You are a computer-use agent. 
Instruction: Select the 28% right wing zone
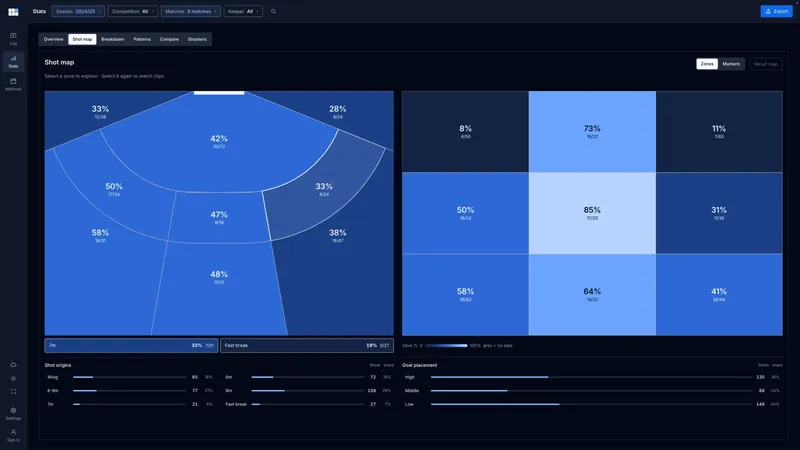[x=337, y=112]
